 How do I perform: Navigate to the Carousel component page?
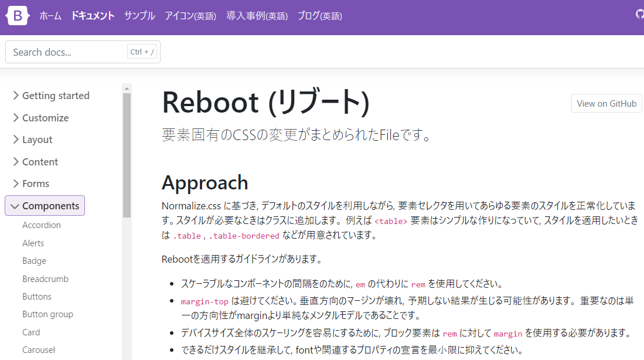39,350
